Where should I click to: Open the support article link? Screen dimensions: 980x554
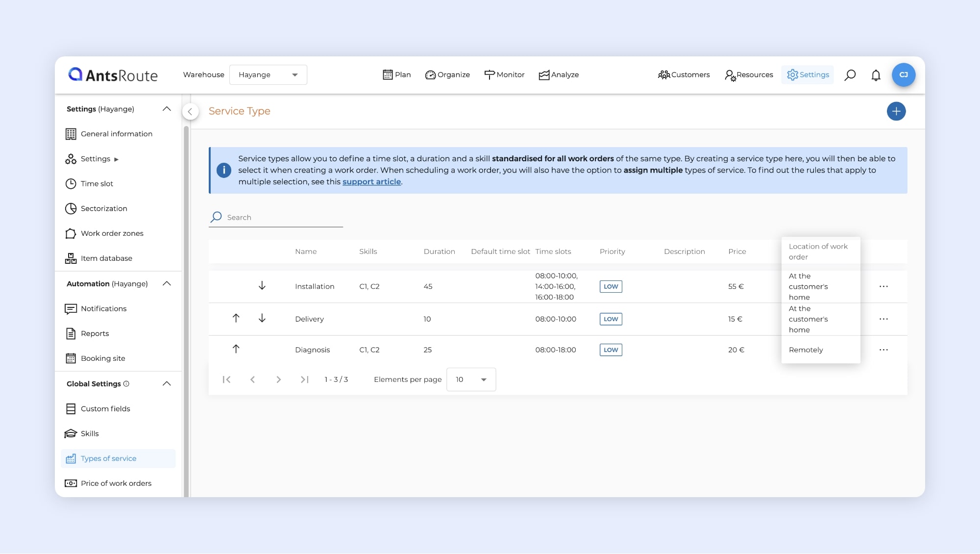(x=371, y=182)
